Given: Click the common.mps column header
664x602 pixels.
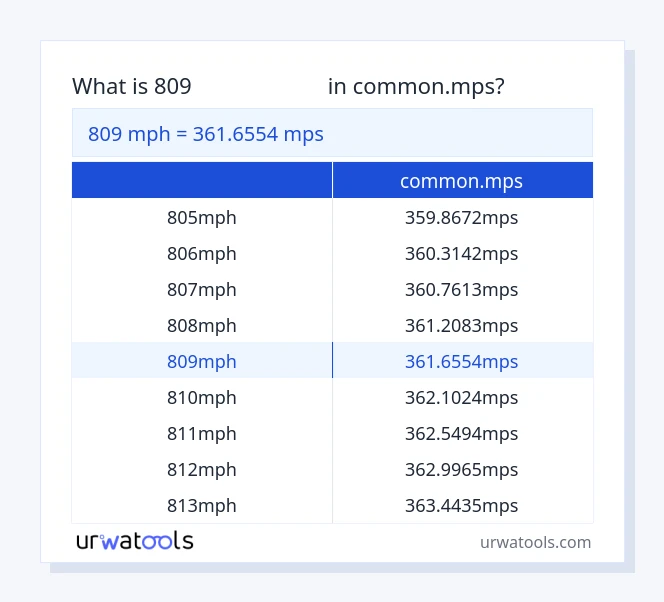Looking at the screenshot, I should (461, 181).
